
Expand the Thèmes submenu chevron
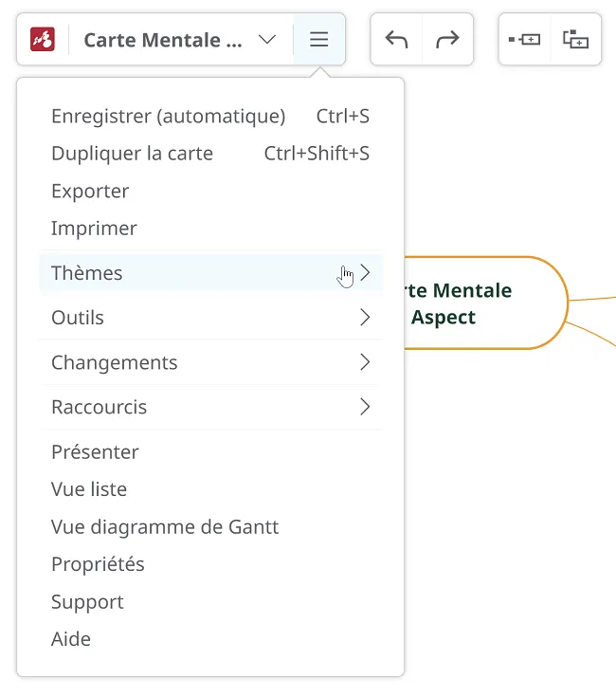(365, 272)
